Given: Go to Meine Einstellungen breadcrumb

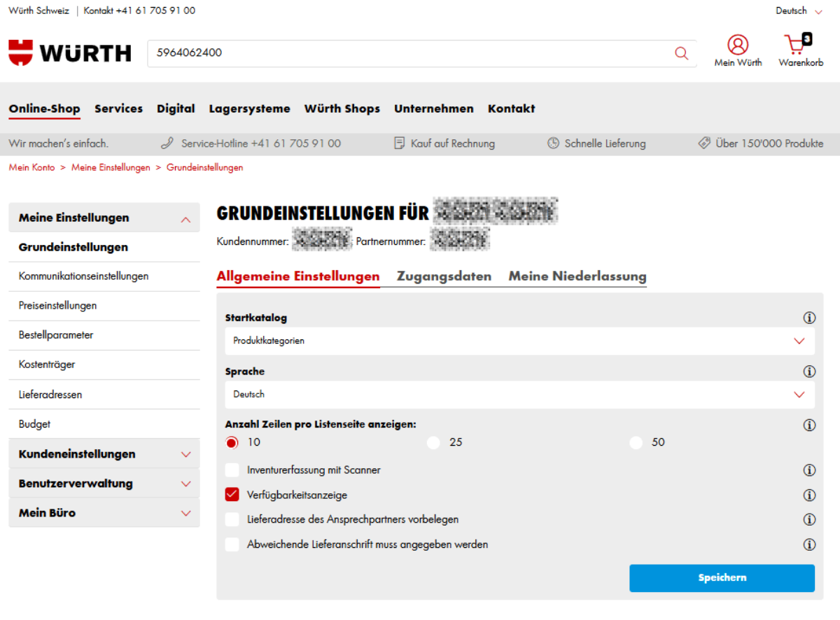Looking at the screenshot, I should click(x=111, y=168).
